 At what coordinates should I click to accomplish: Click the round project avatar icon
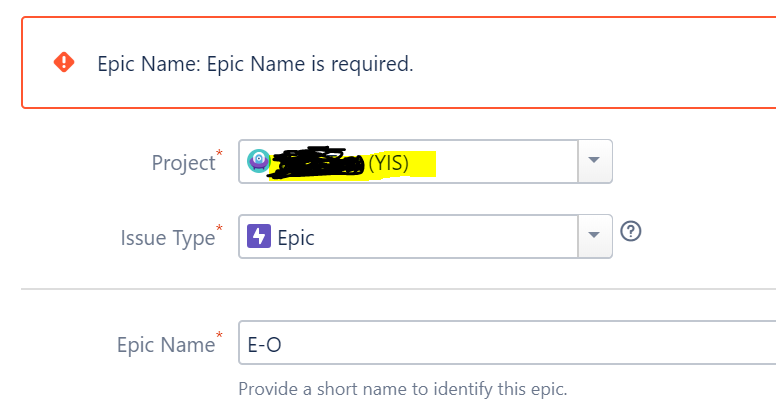(x=258, y=161)
